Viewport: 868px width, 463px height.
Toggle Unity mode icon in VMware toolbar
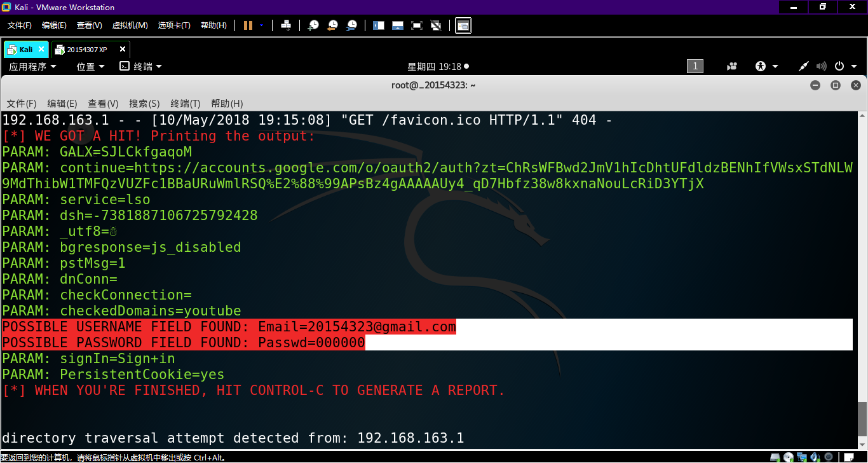point(436,25)
